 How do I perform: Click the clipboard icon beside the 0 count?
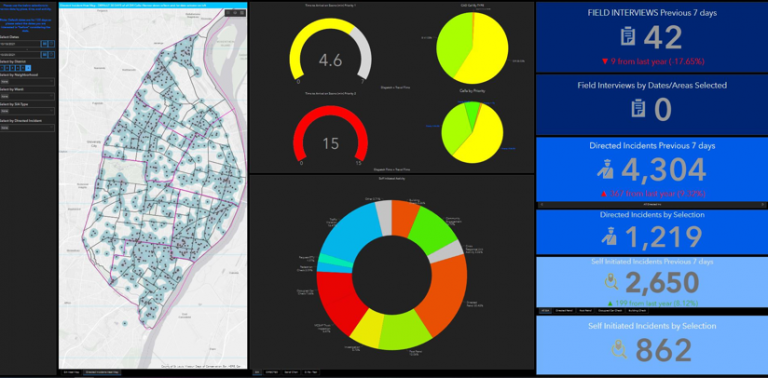pyautogui.click(x=639, y=109)
